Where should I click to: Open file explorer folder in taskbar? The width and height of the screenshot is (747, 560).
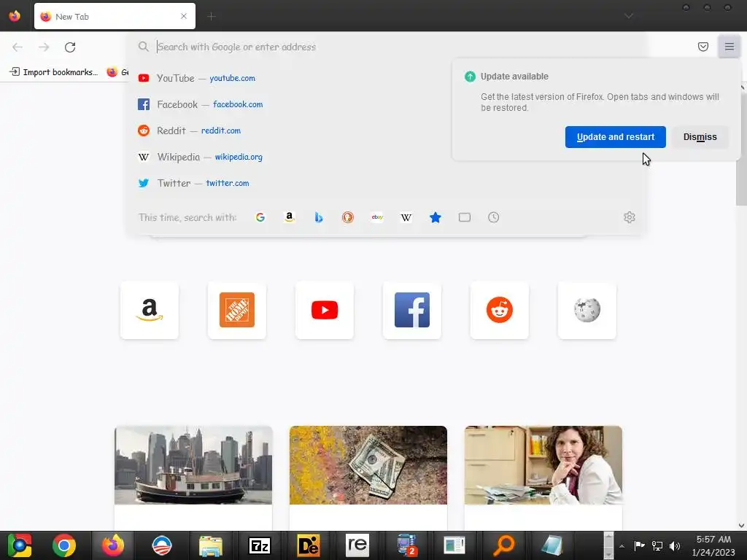pos(211,545)
